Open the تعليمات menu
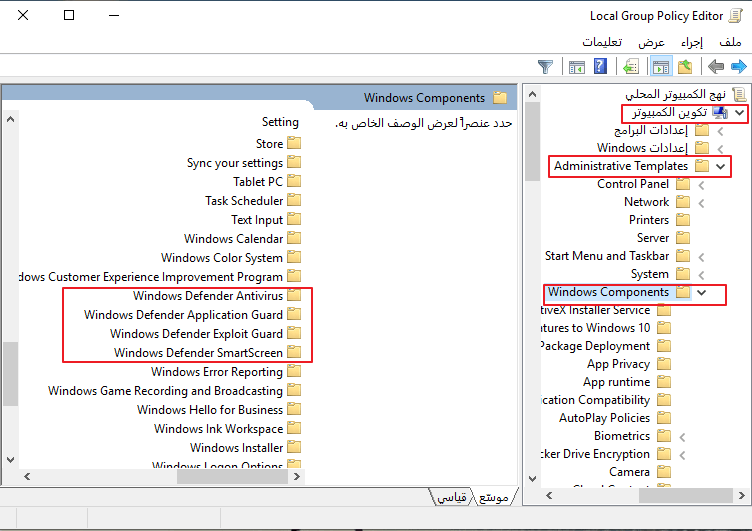Image resolution: width=752 pixels, height=531 pixels. point(602,42)
